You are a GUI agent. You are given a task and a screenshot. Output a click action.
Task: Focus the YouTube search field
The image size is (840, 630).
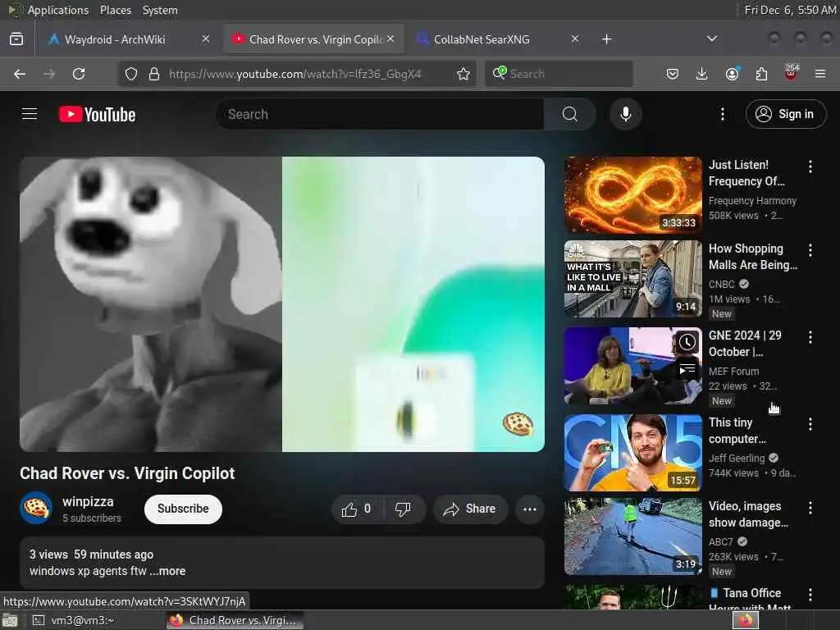click(379, 114)
